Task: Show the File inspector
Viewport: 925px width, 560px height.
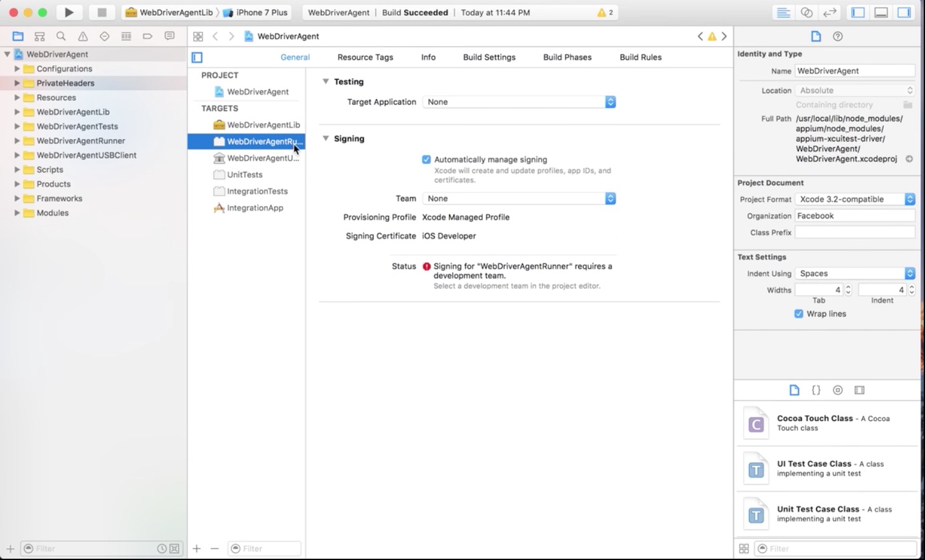Action: (x=816, y=36)
